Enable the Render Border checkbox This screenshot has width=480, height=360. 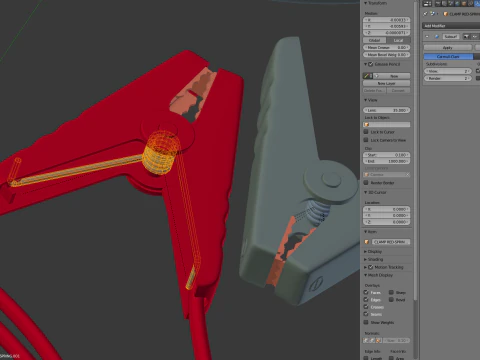click(x=366, y=183)
